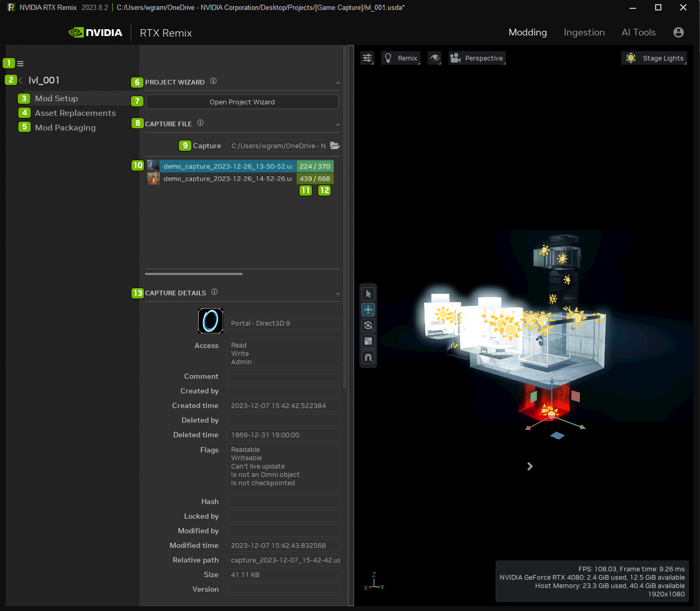Activate the Select arrow tool
700x611 pixels.
[368, 294]
